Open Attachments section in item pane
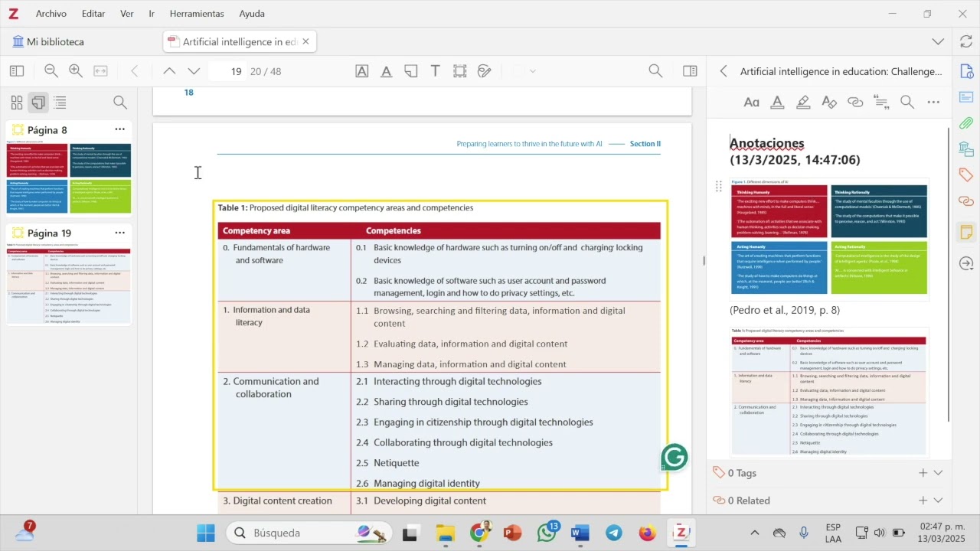The image size is (980, 551). [966, 123]
